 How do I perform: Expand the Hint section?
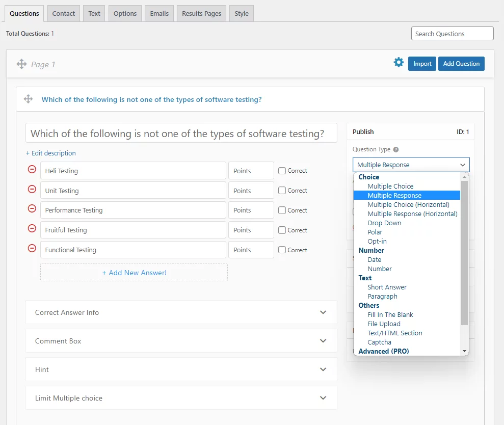[x=181, y=369]
